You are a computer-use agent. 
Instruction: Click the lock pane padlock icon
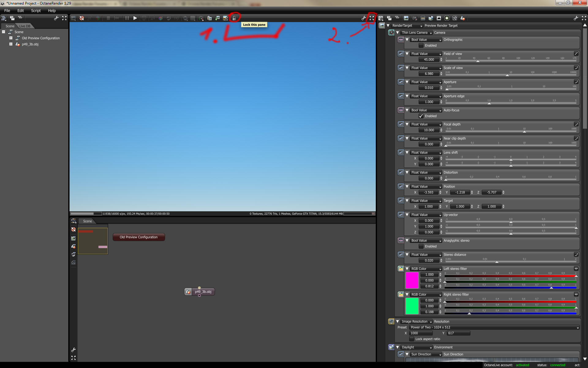(234, 18)
